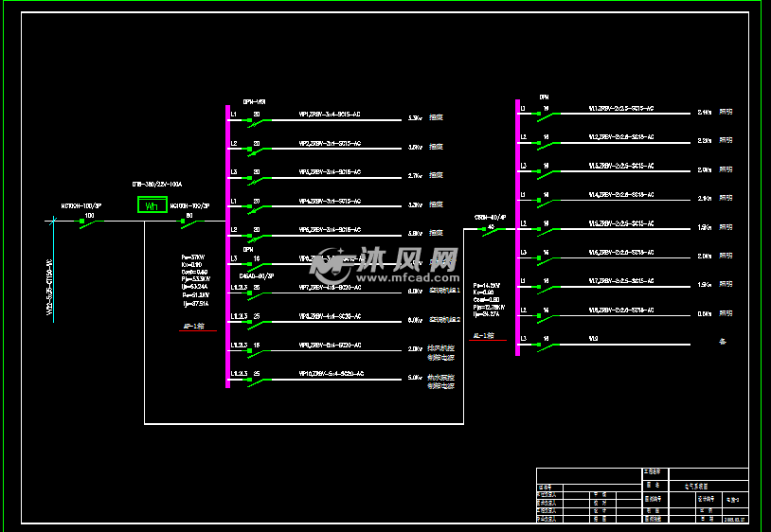Pick the breaker on circuit WP10
Viewport: 771px width, 532px height.
(260, 381)
